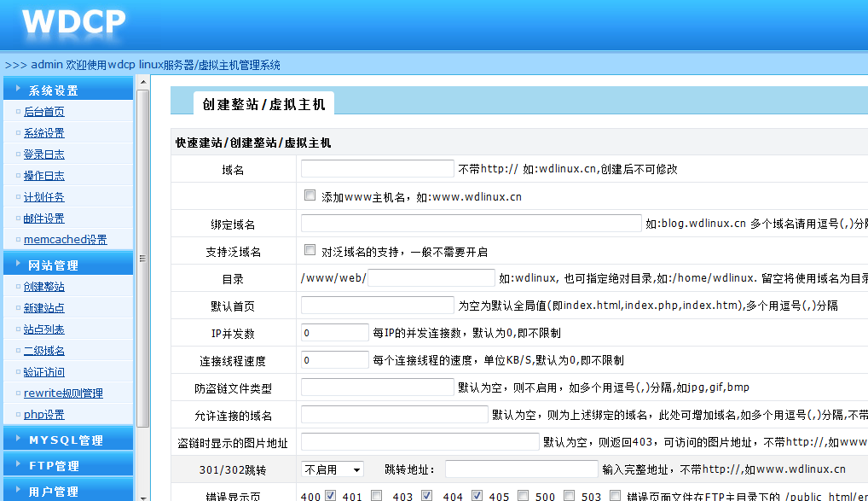
Task: Click the 连接线程速度 field showing 0
Action: click(x=335, y=359)
